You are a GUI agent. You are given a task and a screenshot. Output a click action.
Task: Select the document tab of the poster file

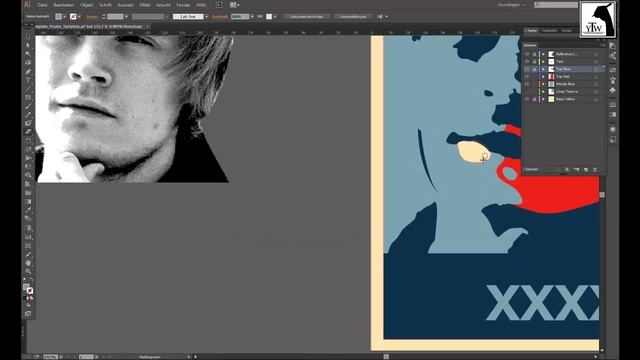tap(89, 27)
